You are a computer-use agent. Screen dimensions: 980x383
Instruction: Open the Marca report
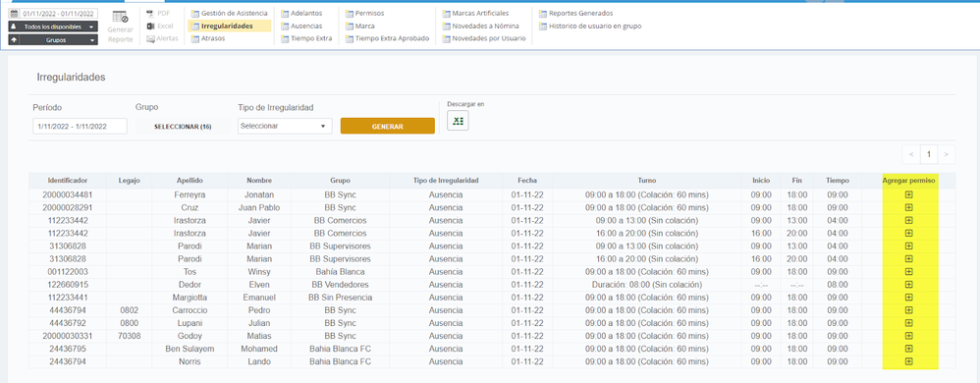coord(360,26)
